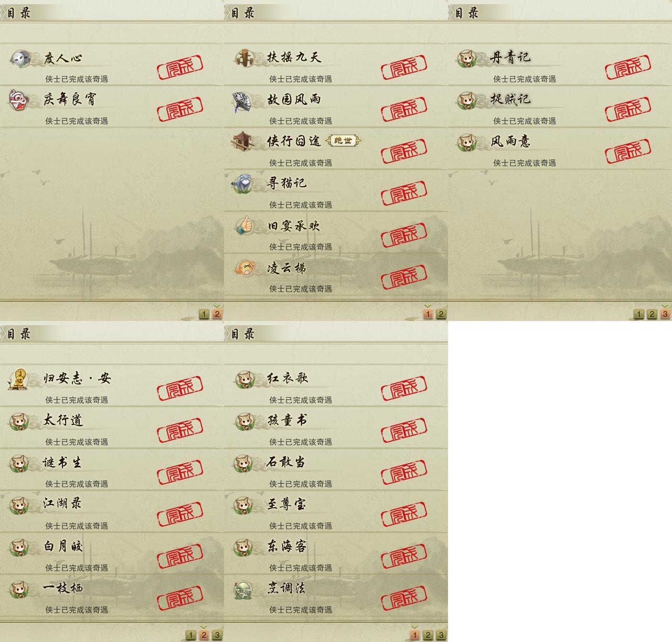This screenshot has width=672, height=642.
Task: Click the 绝世 badge next to 侠行囧途
Action: (344, 141)
